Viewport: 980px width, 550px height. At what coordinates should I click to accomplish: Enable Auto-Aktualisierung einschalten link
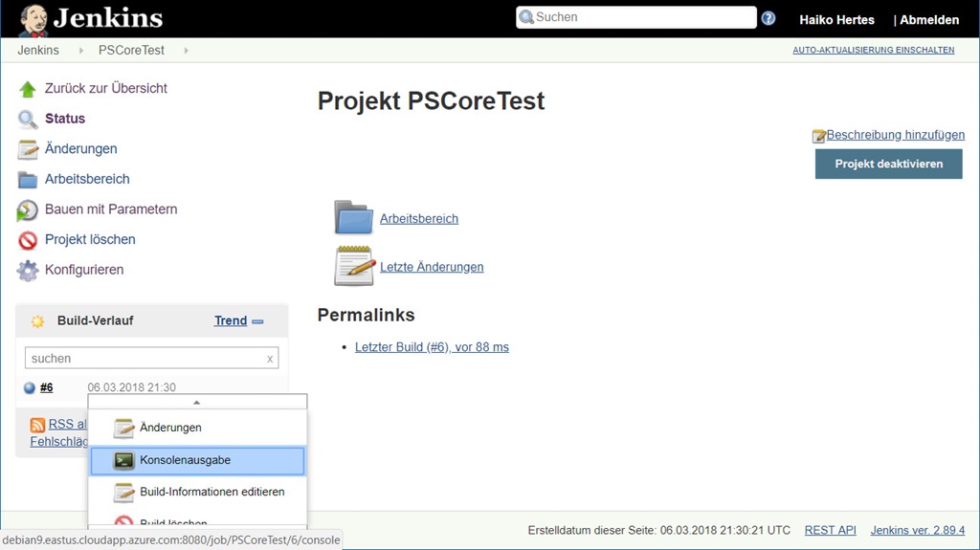[873, 50]
